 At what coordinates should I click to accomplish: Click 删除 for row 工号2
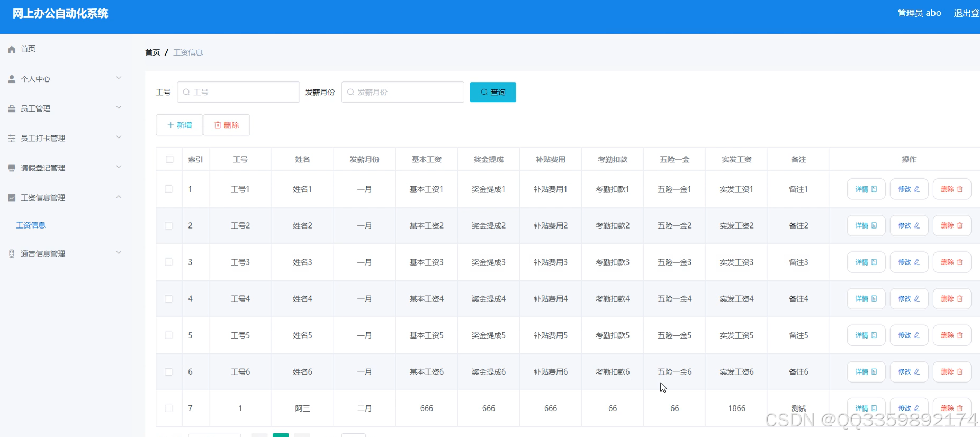[952, 225]
